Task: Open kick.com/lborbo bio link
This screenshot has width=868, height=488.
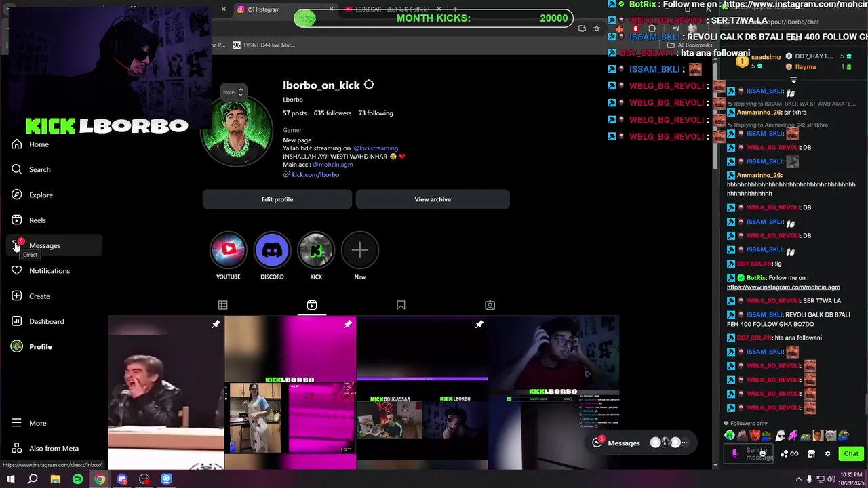Action: pyautogui.click(x=315, y=174)
